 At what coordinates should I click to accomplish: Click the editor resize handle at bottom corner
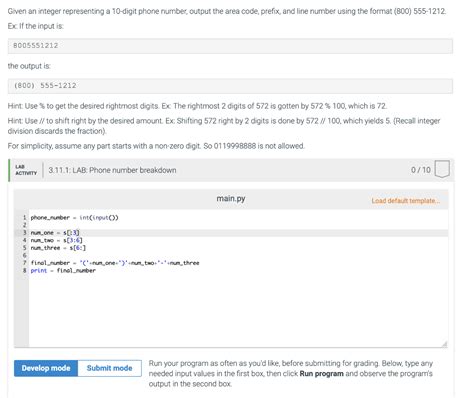(x=444, y=344)
